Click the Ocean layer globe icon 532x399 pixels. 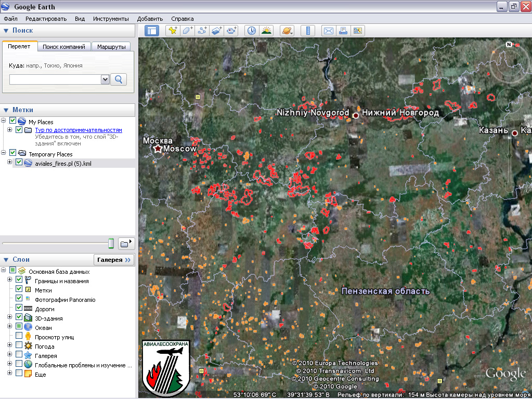28,327
